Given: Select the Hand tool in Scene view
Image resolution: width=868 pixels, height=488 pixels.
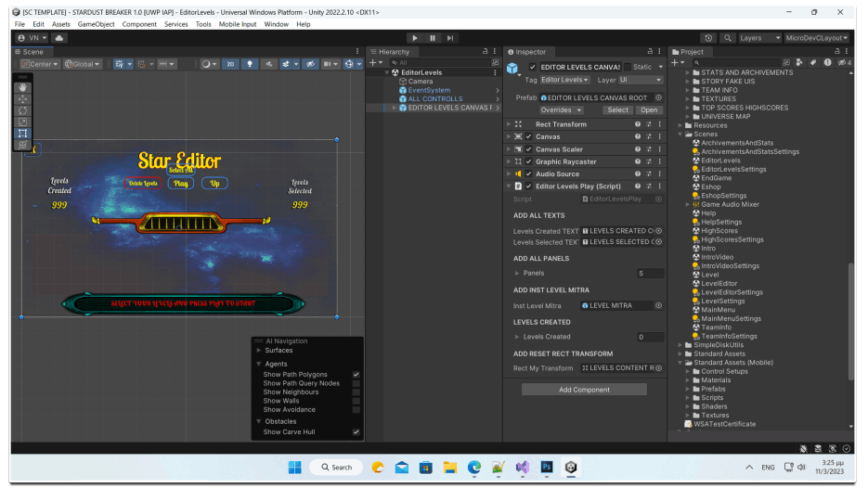Looking at the screenshot, I should [x=23, y=87].
